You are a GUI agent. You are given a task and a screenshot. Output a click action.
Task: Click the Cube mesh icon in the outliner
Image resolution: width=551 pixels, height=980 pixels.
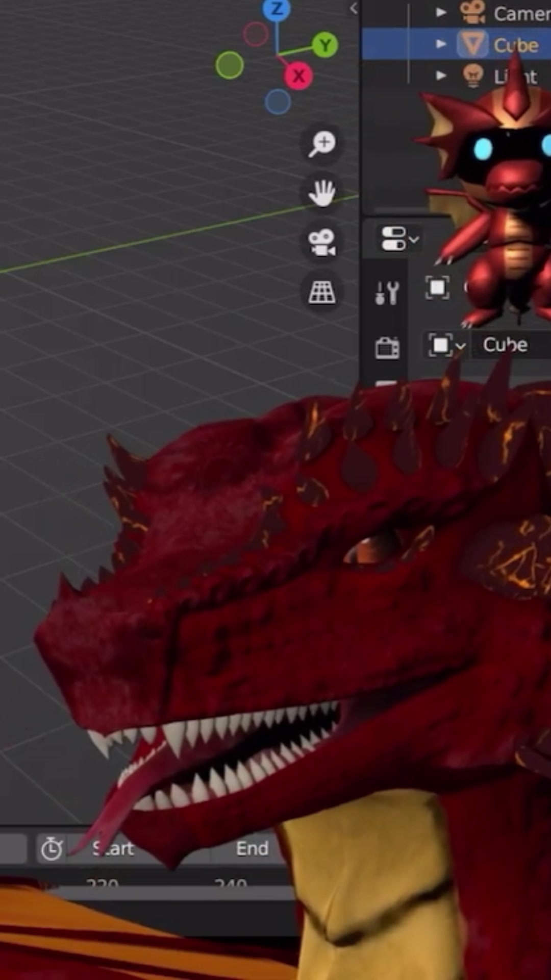[472, 44]
